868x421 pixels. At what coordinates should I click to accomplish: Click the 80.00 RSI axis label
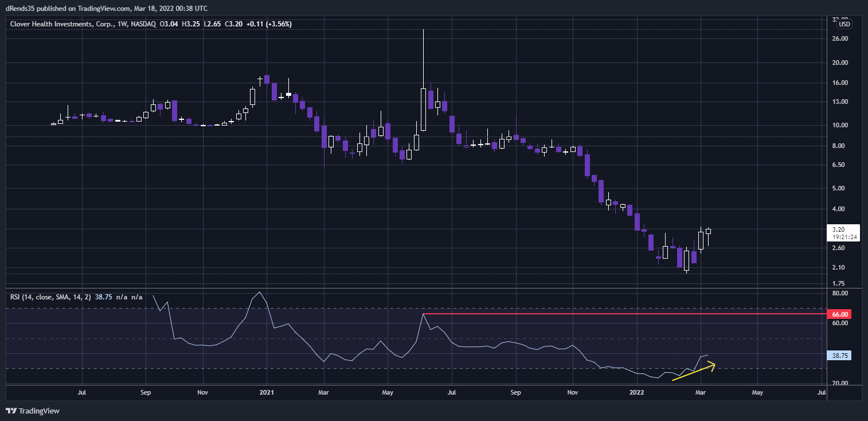(840, 294)
